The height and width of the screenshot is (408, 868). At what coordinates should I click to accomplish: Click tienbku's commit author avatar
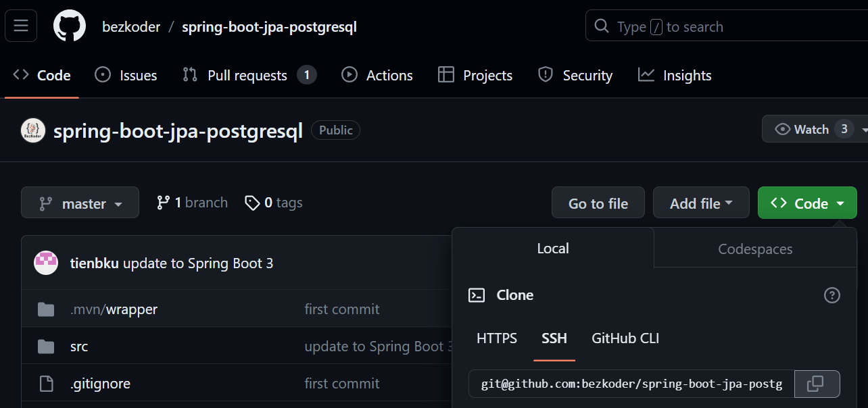[x=46, y=263]
